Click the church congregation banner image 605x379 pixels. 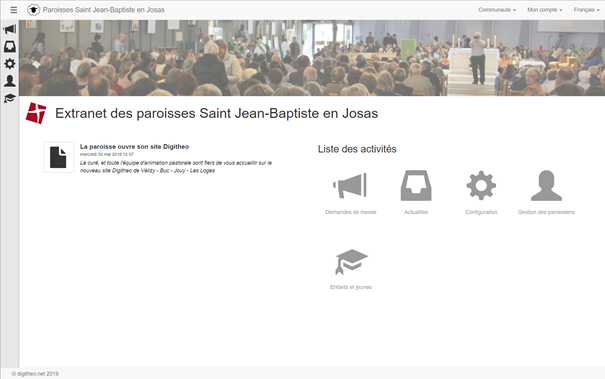tap(312, 58)
